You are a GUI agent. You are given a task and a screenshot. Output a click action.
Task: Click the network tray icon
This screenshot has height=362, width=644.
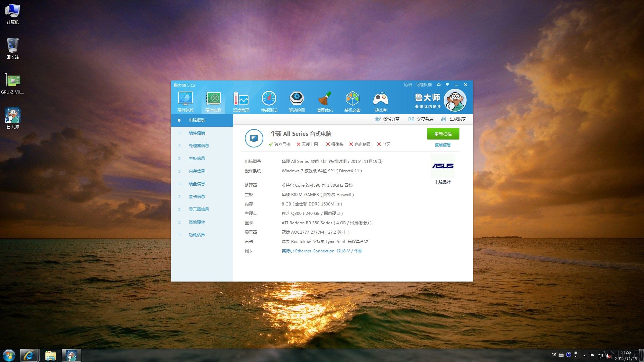pyautogui.click(x=600, y=356)
